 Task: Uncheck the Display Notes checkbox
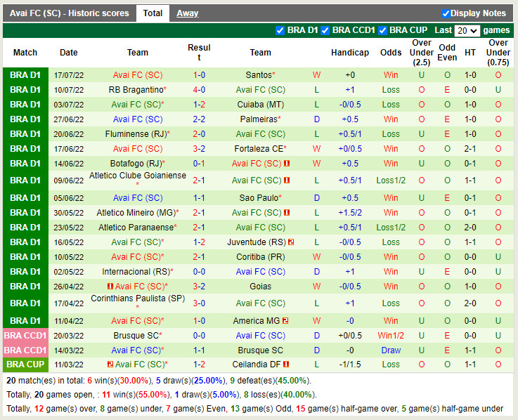[446, 13]
